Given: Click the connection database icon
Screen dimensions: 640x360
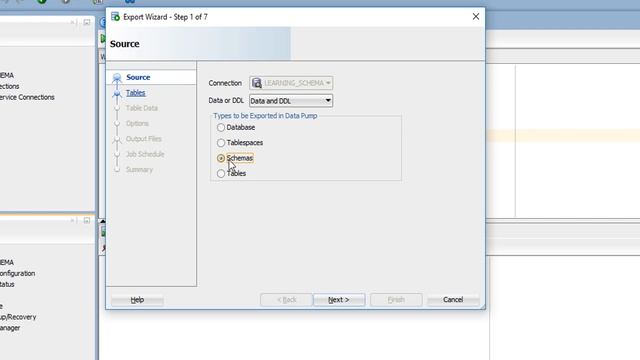Looking at the screenshot, I should coord(257,83).
